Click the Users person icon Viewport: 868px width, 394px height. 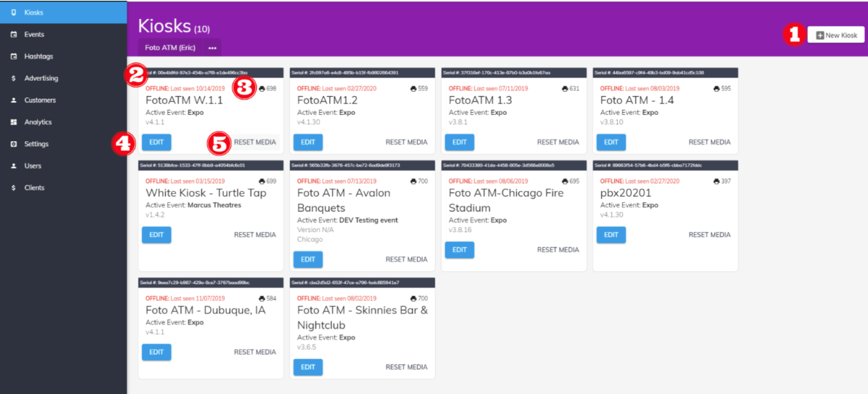click(14, 166)
